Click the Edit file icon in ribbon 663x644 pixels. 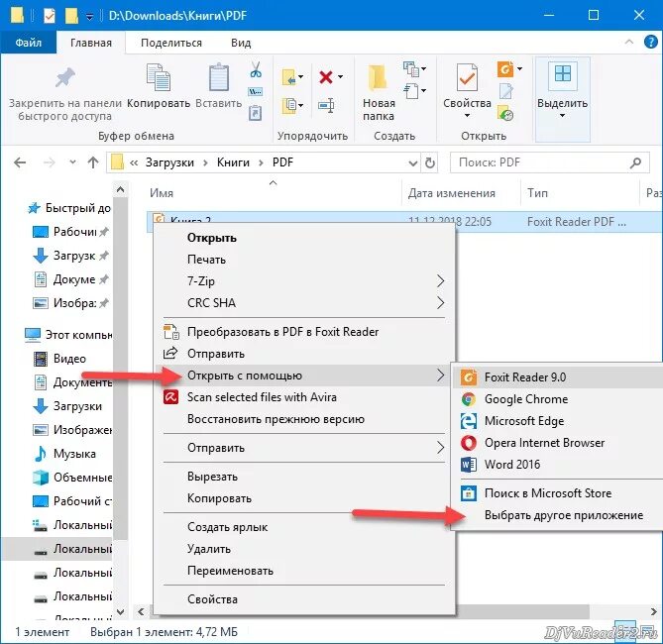click(x=505, y=91)
